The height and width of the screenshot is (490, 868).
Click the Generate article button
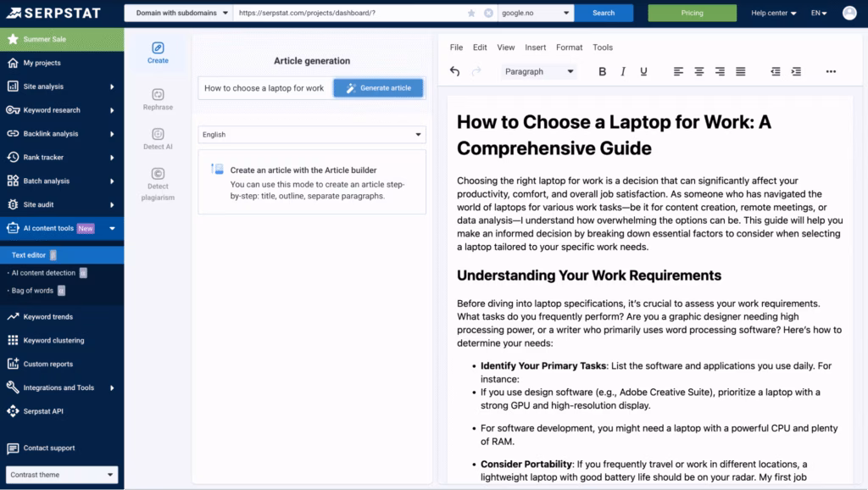(x=378, y=88)
